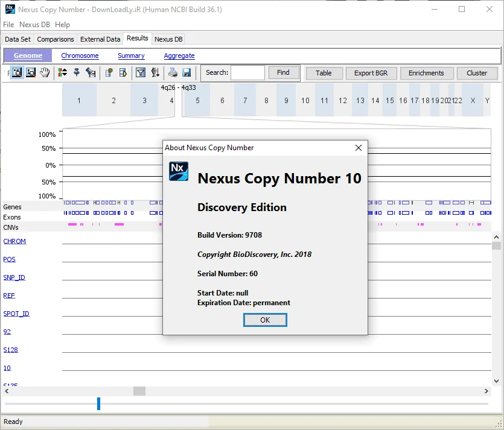Screen dimensions: 504x430
Task: Click the DNA helix download icon
Action: (x=155, y=72)
